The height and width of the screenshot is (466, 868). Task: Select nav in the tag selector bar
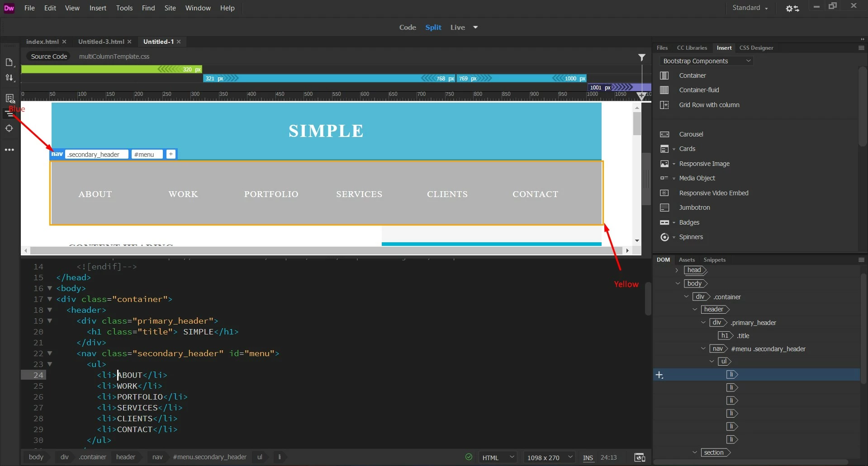157,457
